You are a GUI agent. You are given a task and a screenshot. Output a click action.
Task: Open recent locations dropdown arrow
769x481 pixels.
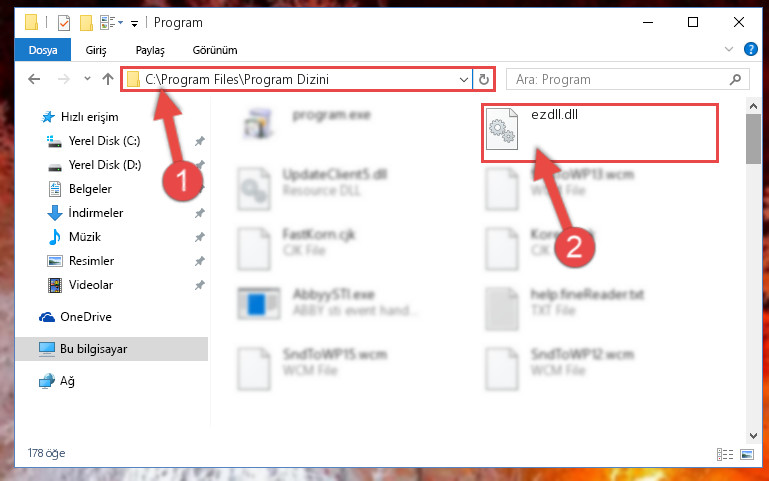[x=87, y=78]
